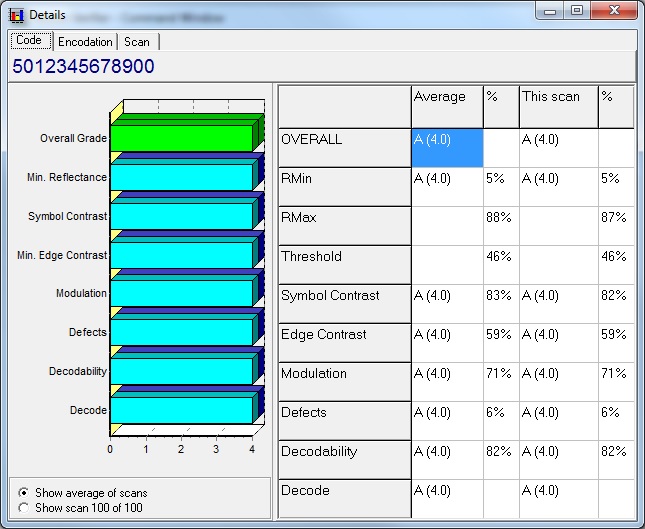645x529 pixels.
Task: Minimize the Details window
Action: 550,11
